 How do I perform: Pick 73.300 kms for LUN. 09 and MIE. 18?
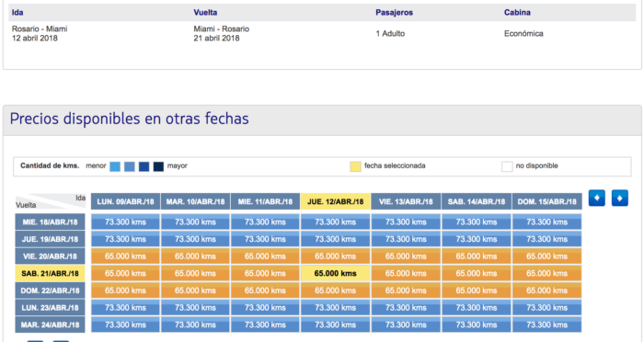(125, 222)
